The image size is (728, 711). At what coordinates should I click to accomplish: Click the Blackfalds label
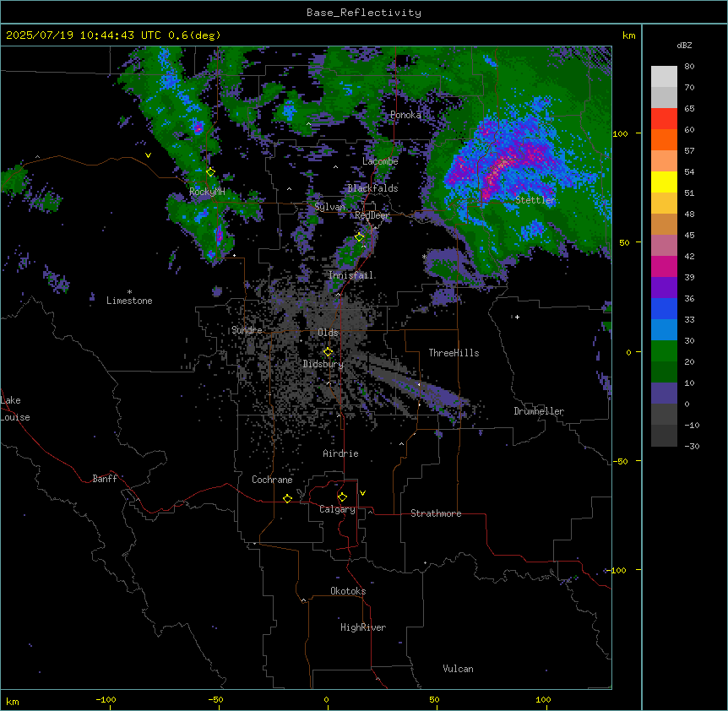coord(372,188)
